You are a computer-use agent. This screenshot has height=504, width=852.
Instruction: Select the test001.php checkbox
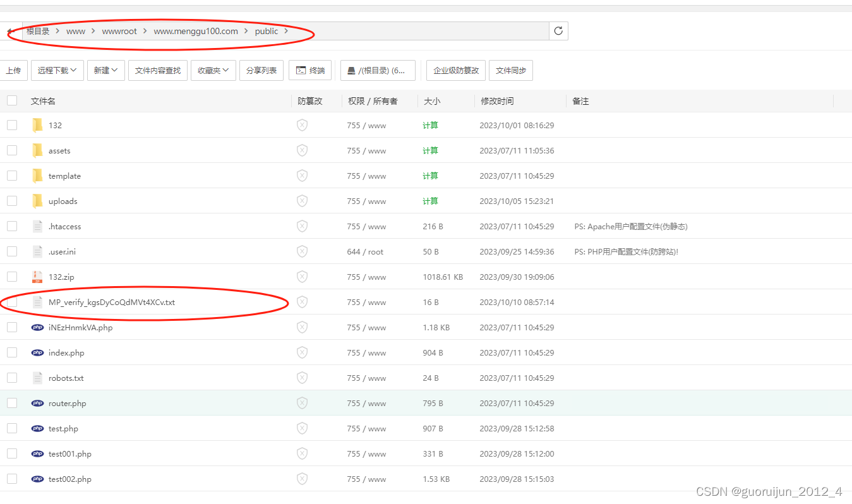click(x=12, y=453)
